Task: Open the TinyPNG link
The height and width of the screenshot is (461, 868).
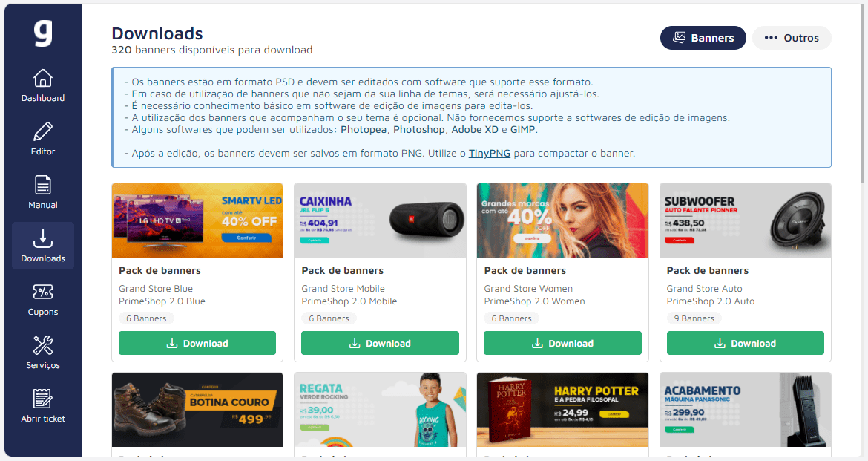Action: click(490, 154)
